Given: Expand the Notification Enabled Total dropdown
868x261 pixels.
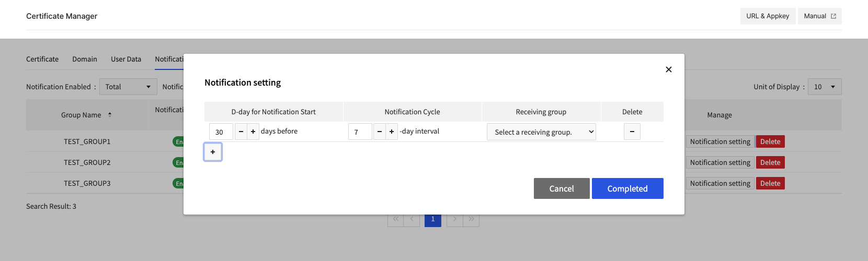Looking at the screenshot, I should [128, 87].
